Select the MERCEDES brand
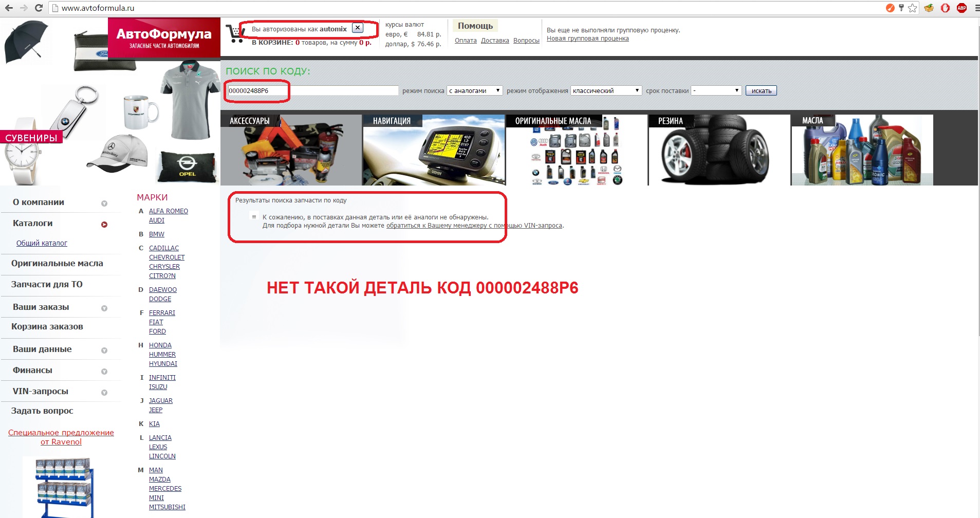 (x=165, y=489)
